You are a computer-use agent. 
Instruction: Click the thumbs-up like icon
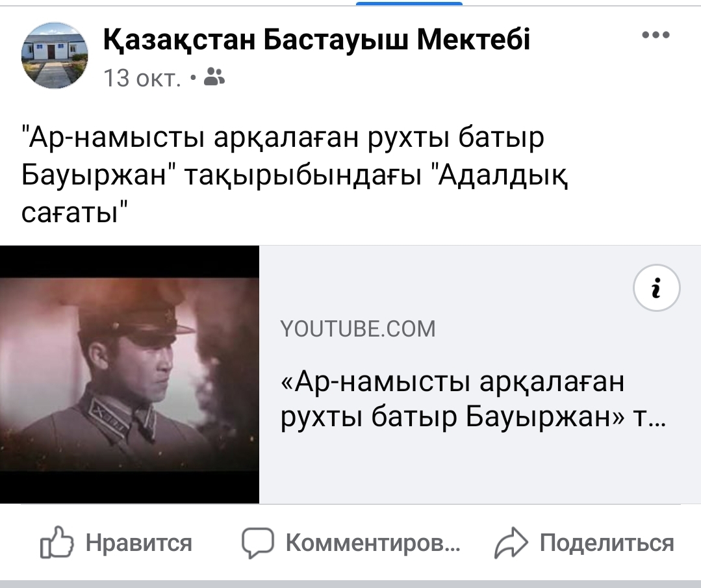[x=57, y=543]
